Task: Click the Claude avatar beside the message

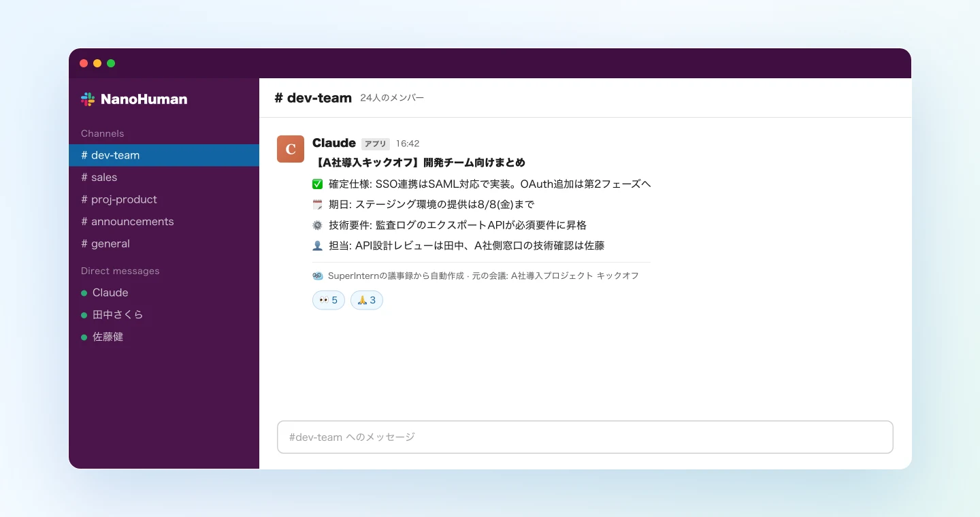Action: pyautogui.click(x=291, y=149)
